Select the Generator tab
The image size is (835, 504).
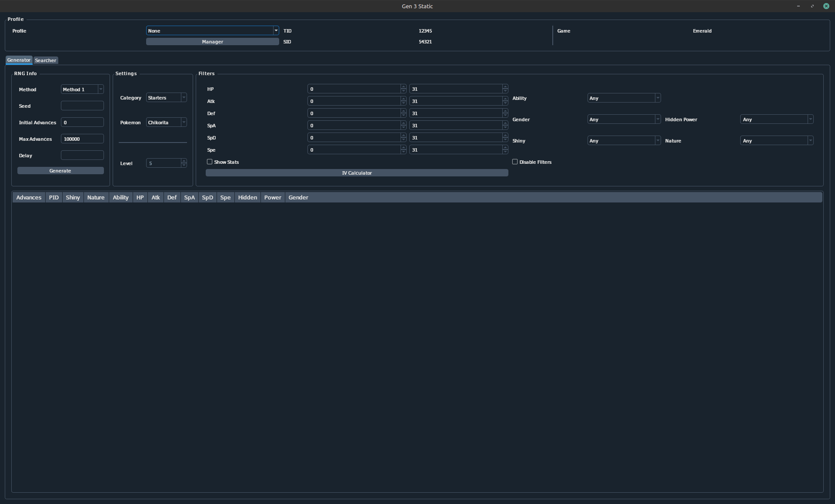point(19,60)
